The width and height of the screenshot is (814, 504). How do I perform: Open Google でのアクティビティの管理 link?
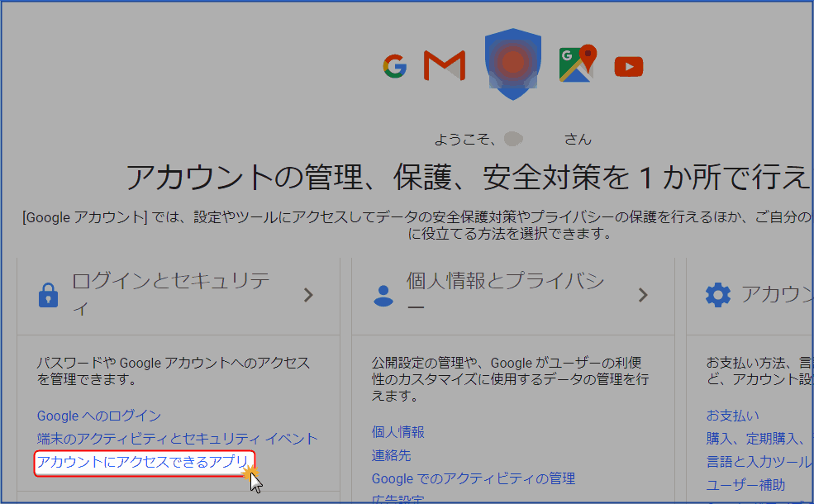coord(474,478)
